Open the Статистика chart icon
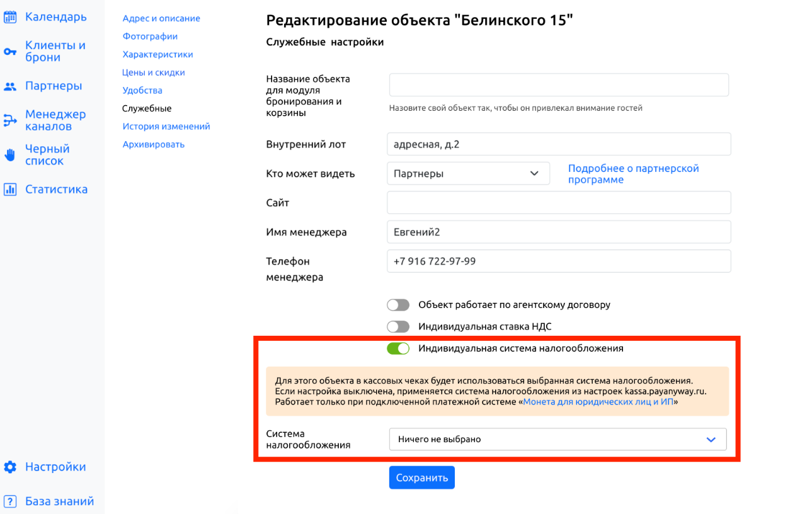This screenshot has width=812, height=514. click(10, 189)
